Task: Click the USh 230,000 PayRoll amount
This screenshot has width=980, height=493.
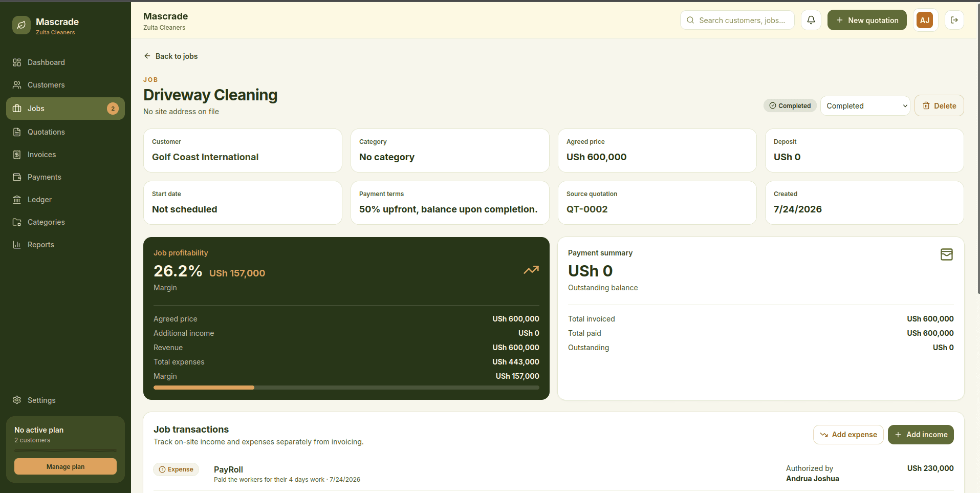Action: point(930,468)
